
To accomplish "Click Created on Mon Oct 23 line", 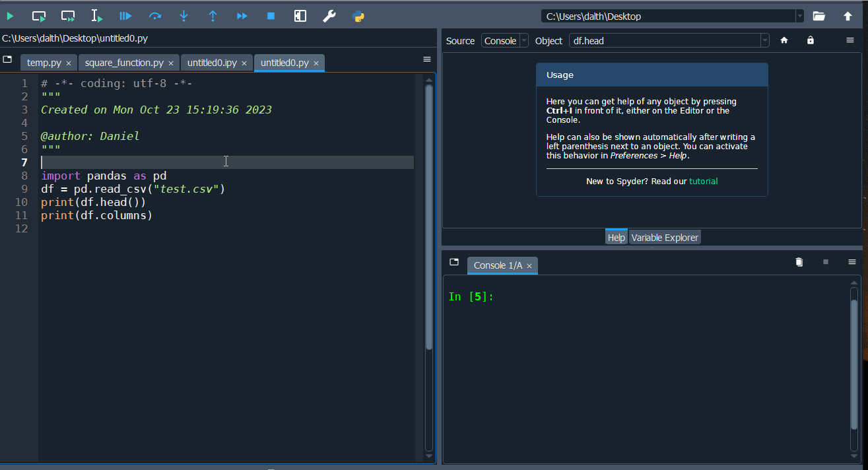I will (x=156, y=110).
